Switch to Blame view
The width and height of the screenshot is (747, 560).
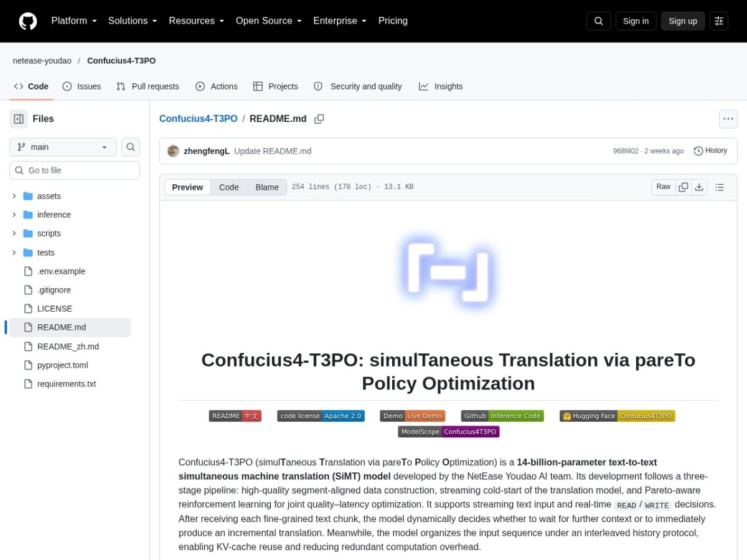267,187
